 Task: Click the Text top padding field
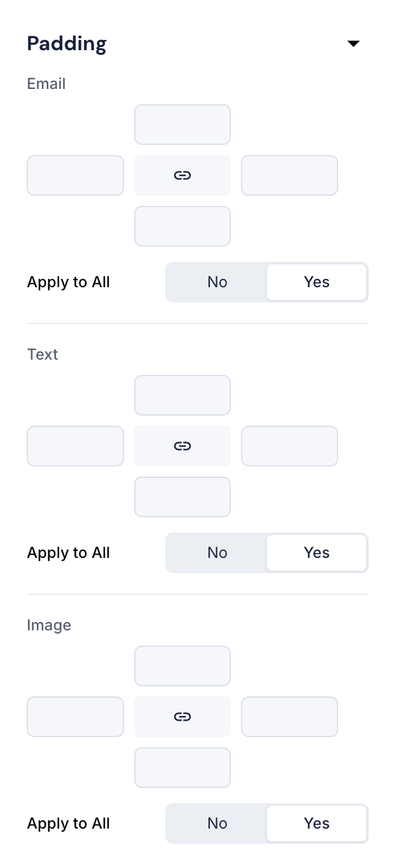point(182,395)
